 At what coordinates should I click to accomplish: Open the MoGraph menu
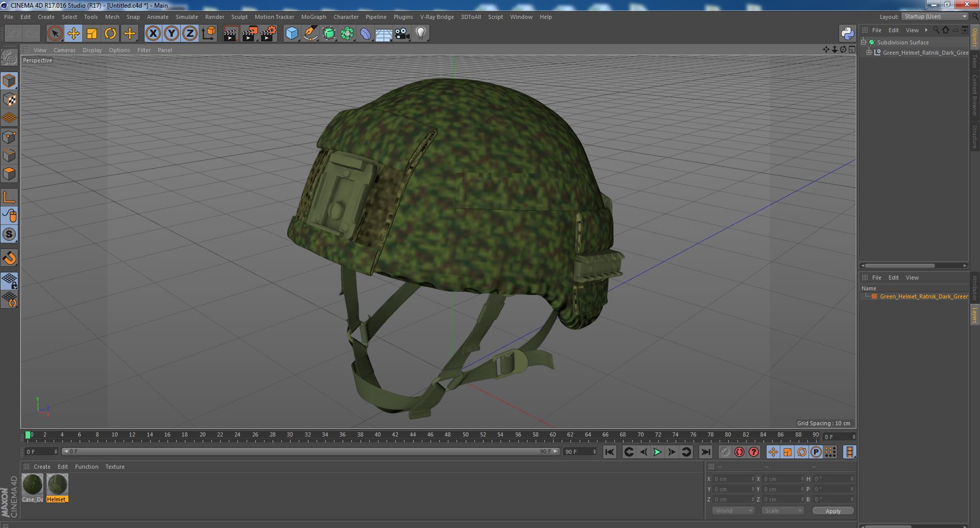click(314, 17)
